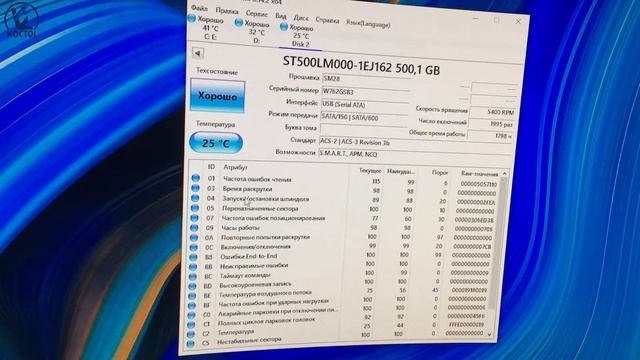Select the D: disk tab at 32 °C
The image size is (640, 360).
click(x=252, y=32)
